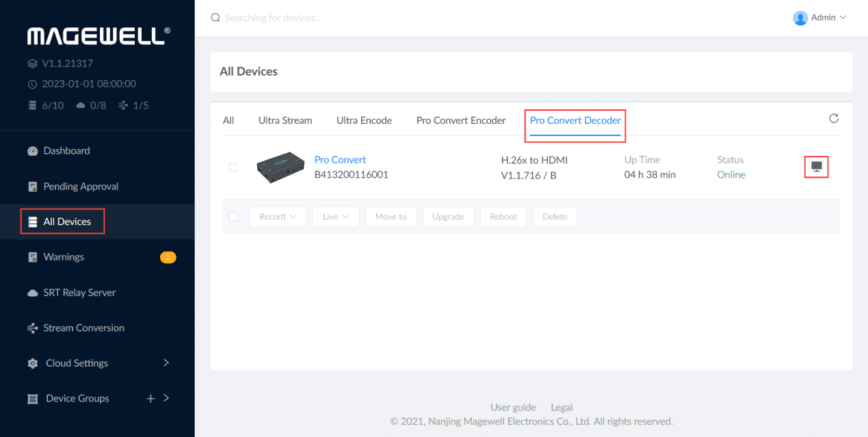This screenshot has width=868, height=437.
Task: Tick the checkbox beside Pro Convert device
Action: [233, 168]
